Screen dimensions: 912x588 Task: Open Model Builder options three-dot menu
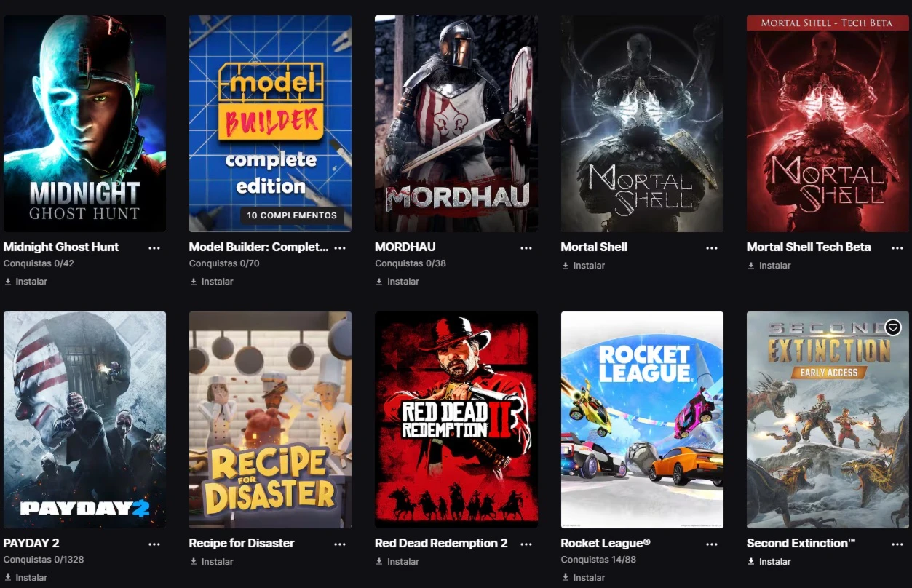pyautogui.click(x=340, y=248)
